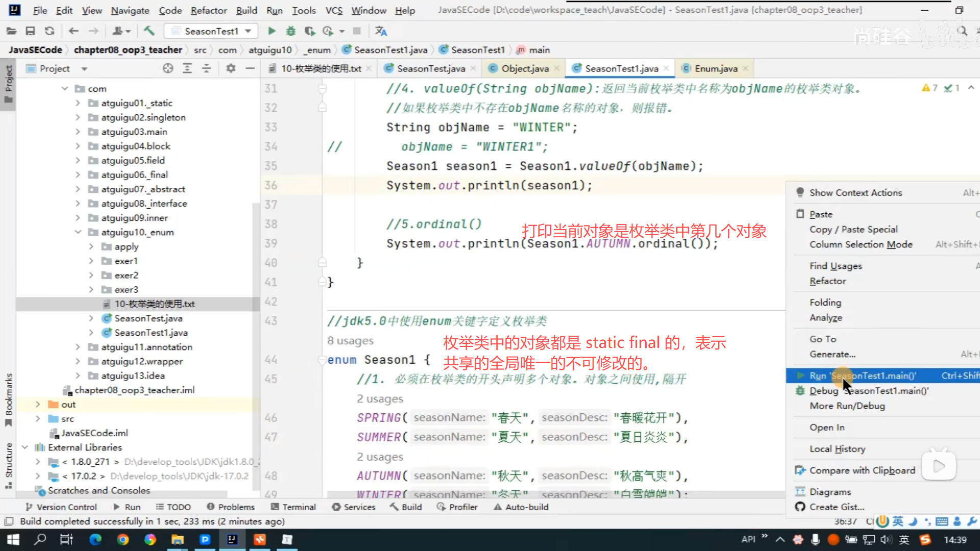Toggle fold marker at enum Season1 line
This screenshot has width=980, height=551.
(322, 360)
